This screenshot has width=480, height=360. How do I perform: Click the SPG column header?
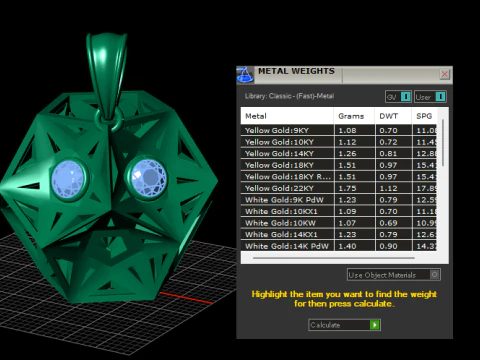pyautogui.click(x=424, y=116)
